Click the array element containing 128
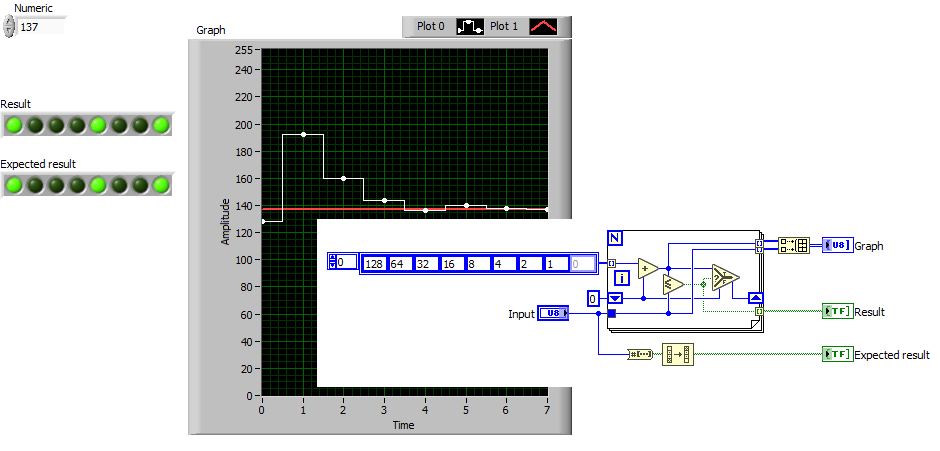The height and width of the screenshot is (451, 940). pos(375,264)
